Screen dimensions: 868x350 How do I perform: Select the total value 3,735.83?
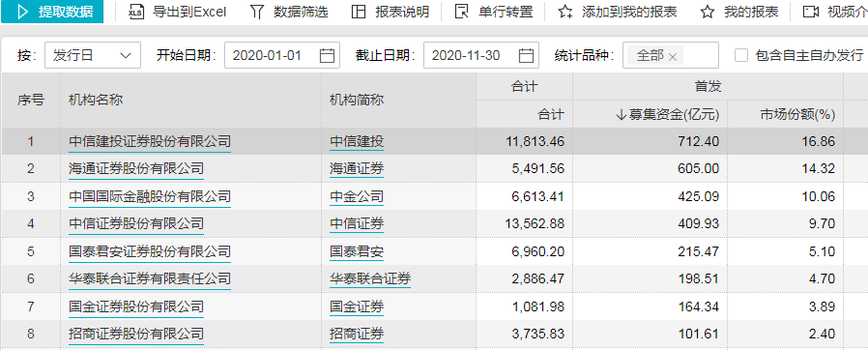click(x=537, y=334)
